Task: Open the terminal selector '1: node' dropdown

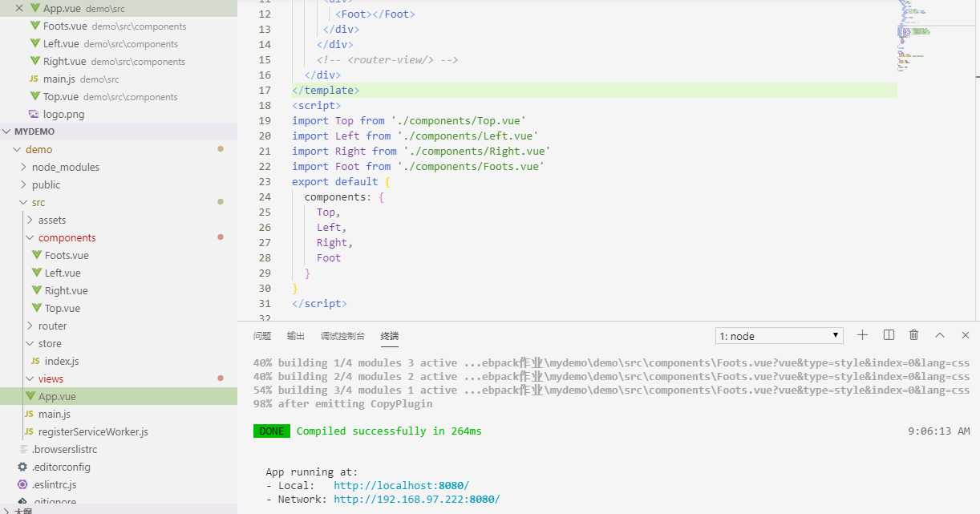Action: pos(780,336)
